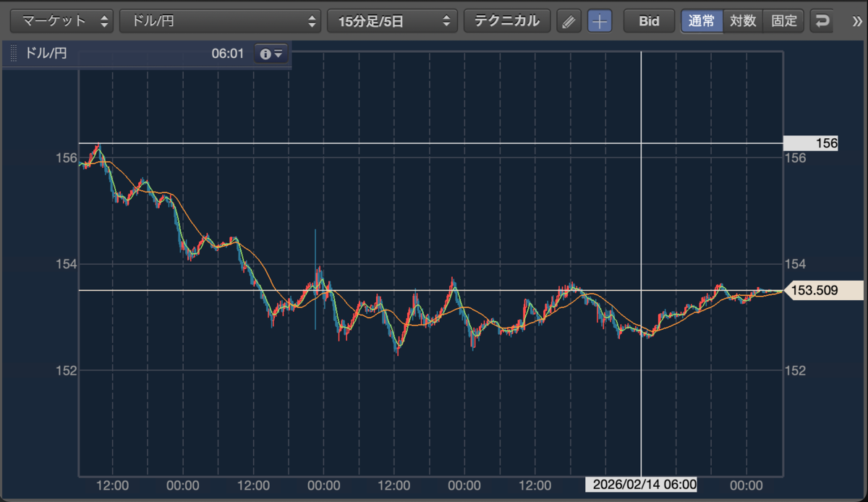The height and width of the screenshot is (502, 868).
Task: Click the 2026/02/14 06:00 crosshair date label
Action: point(641,484)
